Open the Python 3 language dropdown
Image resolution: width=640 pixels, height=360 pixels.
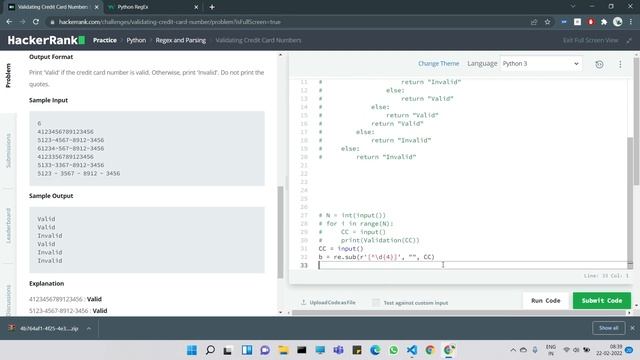click(x=541, y=64)
